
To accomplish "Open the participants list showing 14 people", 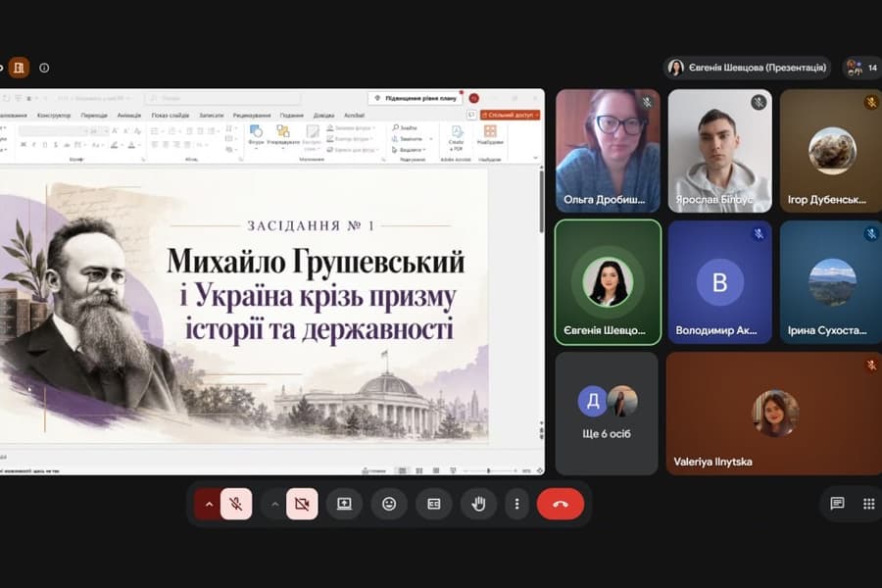I will pos(863,68).
